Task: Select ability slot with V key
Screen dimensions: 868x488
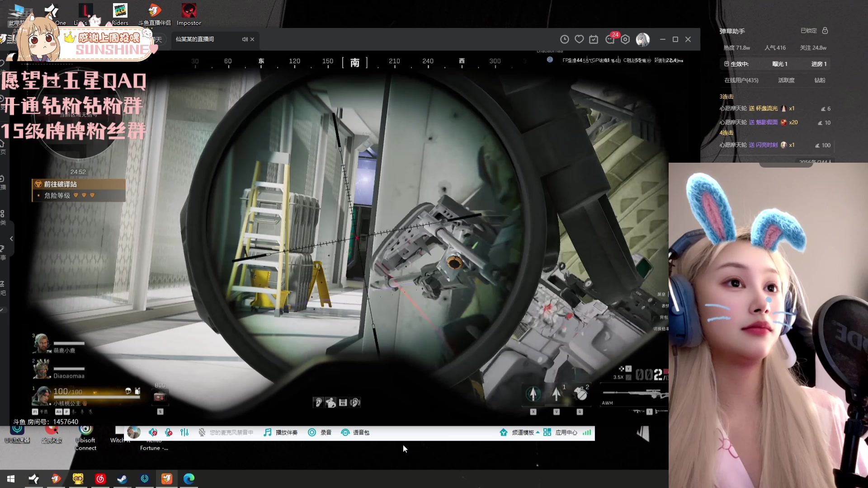Action: 557,394
